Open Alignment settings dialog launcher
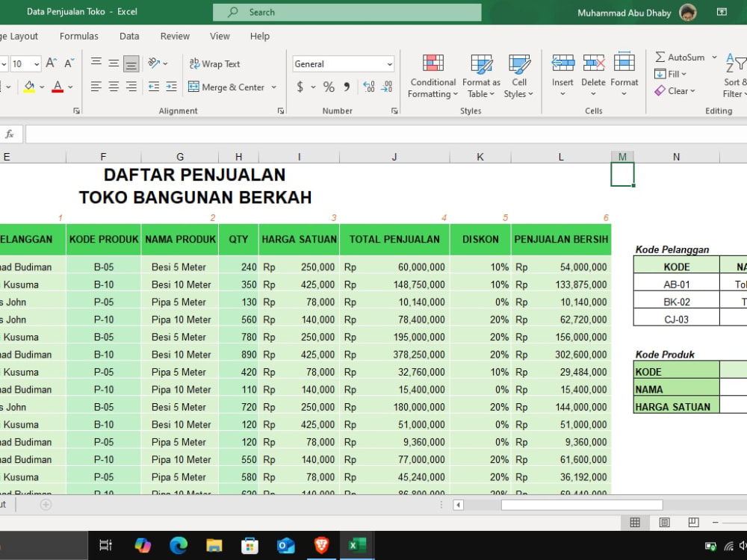The height and width of the screenshot is (560, 747). click(x=281, y=111)
